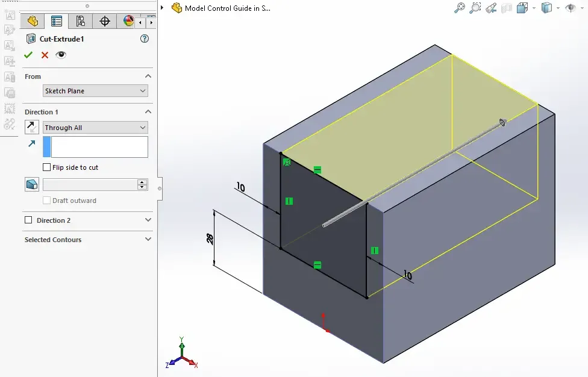The height and width of the screenshot is (377, 588).
Task: Click the topmost annotation tool in left strip
Action: pos(10,15)
